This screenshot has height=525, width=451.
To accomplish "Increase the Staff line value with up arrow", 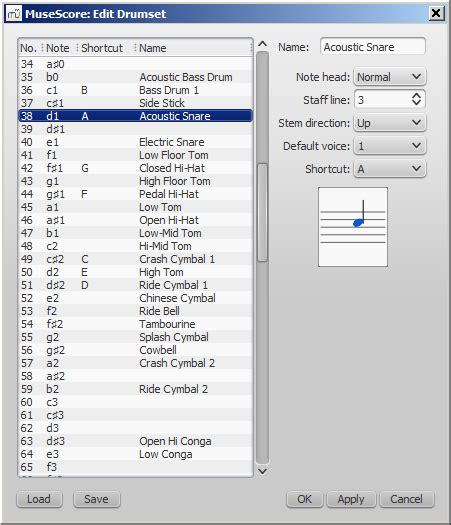I will 417,95.
